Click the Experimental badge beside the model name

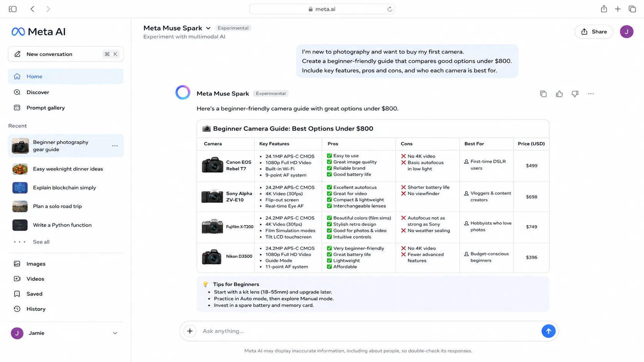click(x=233, y=28)
